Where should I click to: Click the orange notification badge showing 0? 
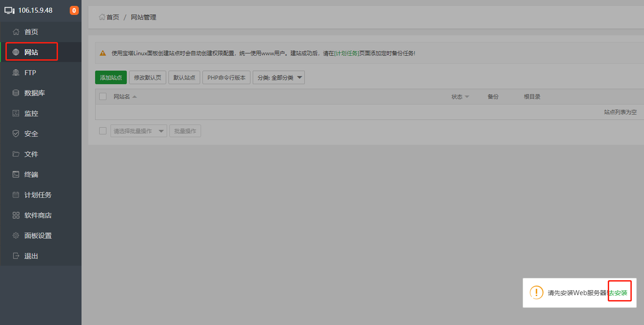tap(74, 10)
